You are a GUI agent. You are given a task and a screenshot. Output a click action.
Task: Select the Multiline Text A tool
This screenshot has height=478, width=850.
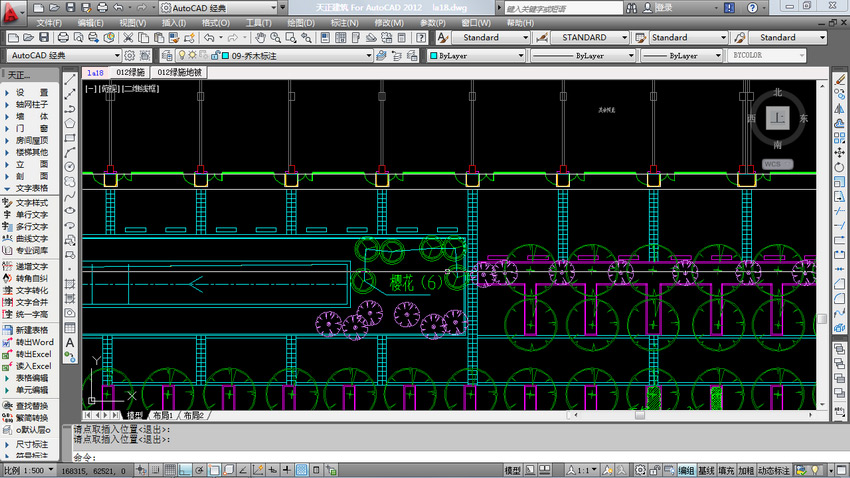point(70,343)
